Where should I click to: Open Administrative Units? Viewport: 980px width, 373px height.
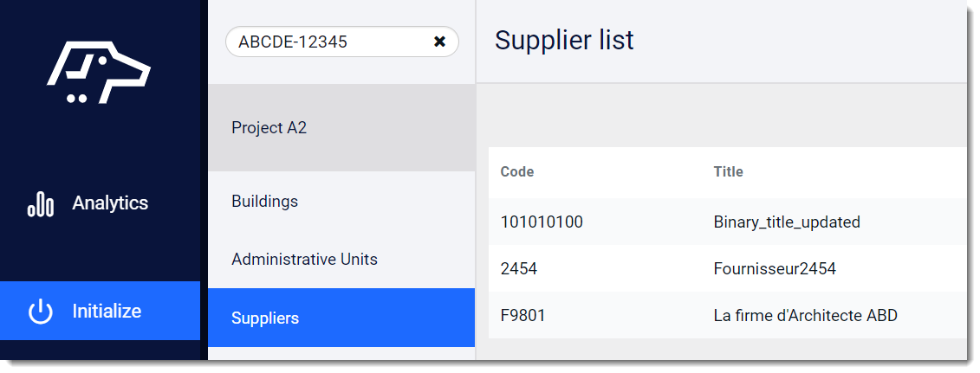pyautogui.click(x=341, y=260)
